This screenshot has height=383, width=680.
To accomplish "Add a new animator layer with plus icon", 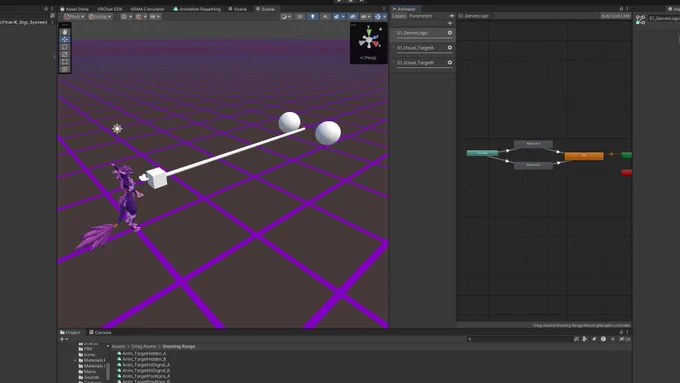I will [x=450, y=23].
